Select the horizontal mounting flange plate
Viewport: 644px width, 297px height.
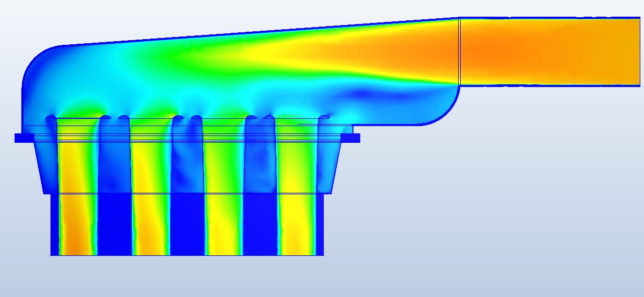[x=187, y=138]
